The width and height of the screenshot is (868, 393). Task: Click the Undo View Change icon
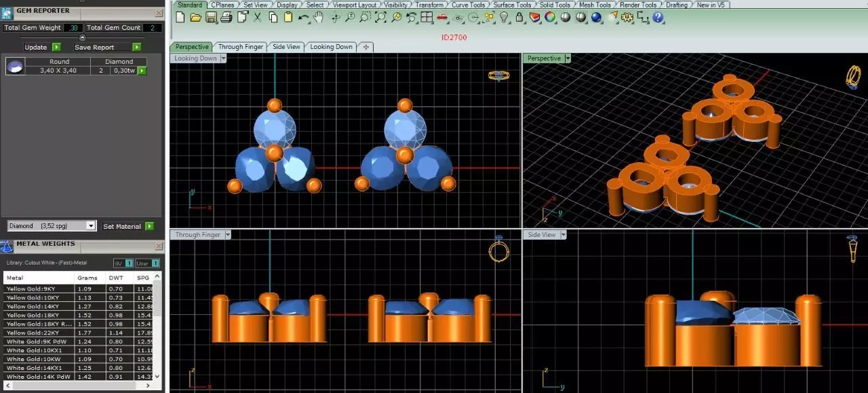[x=411, y=17]
